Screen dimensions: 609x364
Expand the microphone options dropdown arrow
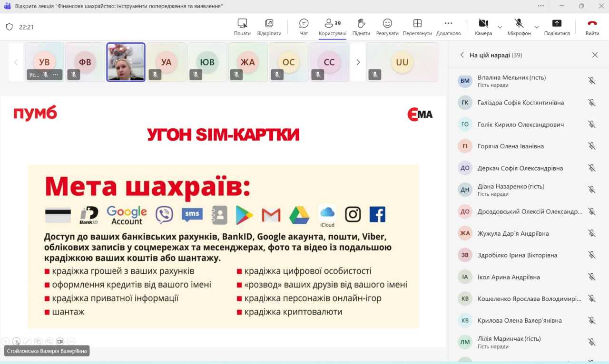pyautogui.click(x=536, y=27)
